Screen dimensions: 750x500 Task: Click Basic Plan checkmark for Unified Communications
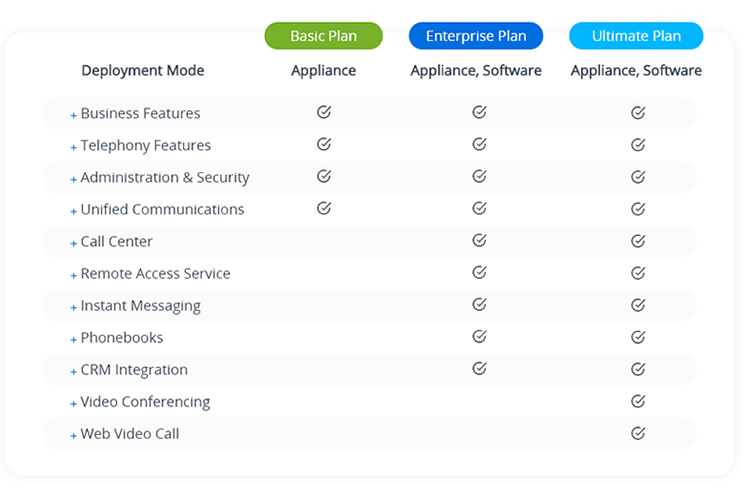pyautogui.click(x=324, y=208)
